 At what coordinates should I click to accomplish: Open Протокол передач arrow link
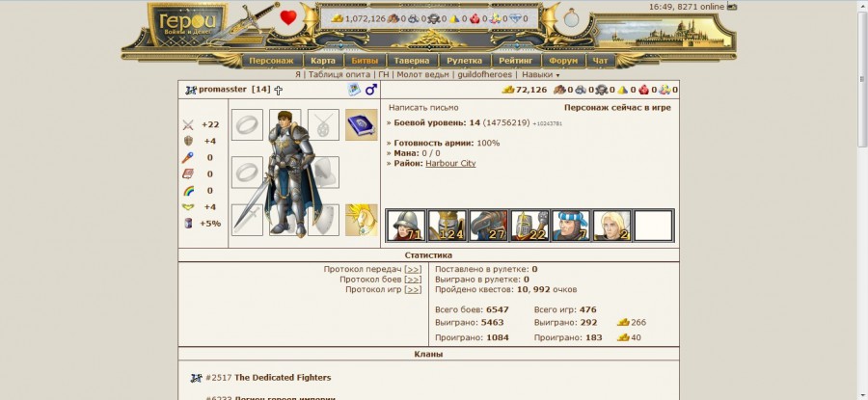[413, 269]
